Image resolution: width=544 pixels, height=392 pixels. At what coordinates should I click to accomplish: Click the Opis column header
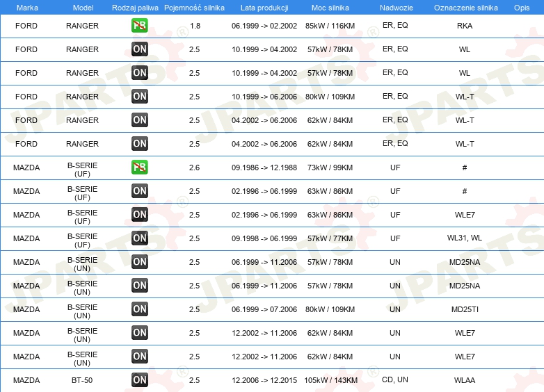tap(522, 8)
